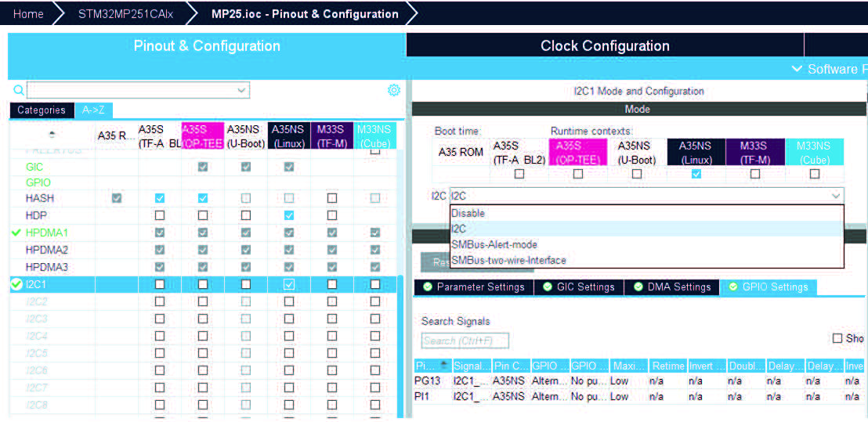Screen dimensions: 868x422
Task: Toggle HASH A35S (TF-A BL2) checkbox
Action: (160, 198)
